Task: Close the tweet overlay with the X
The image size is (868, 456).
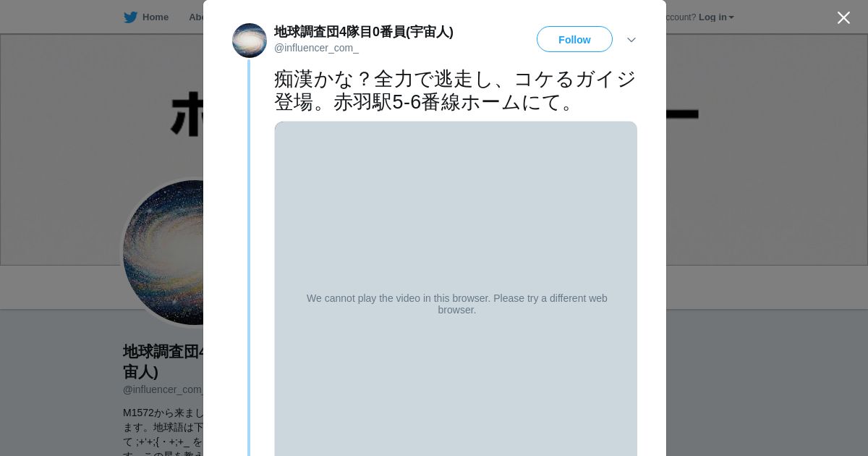Action: tap(843, 17)
